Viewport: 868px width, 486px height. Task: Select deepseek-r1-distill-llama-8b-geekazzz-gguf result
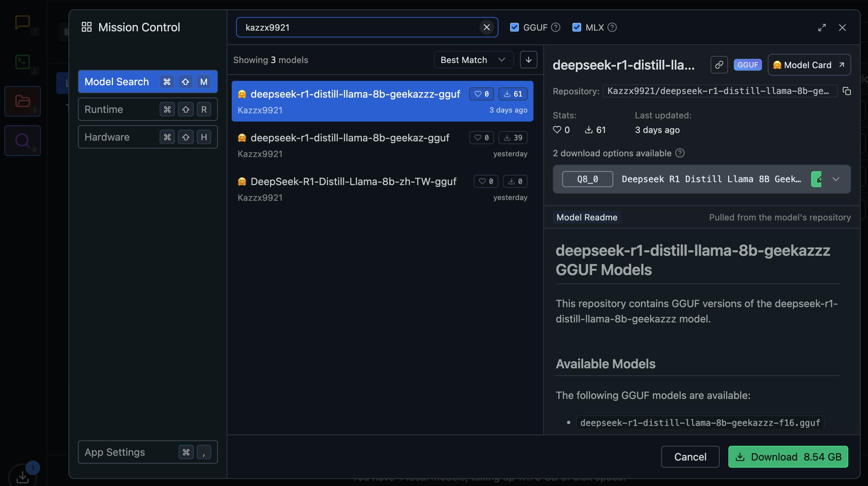(382, 101)
